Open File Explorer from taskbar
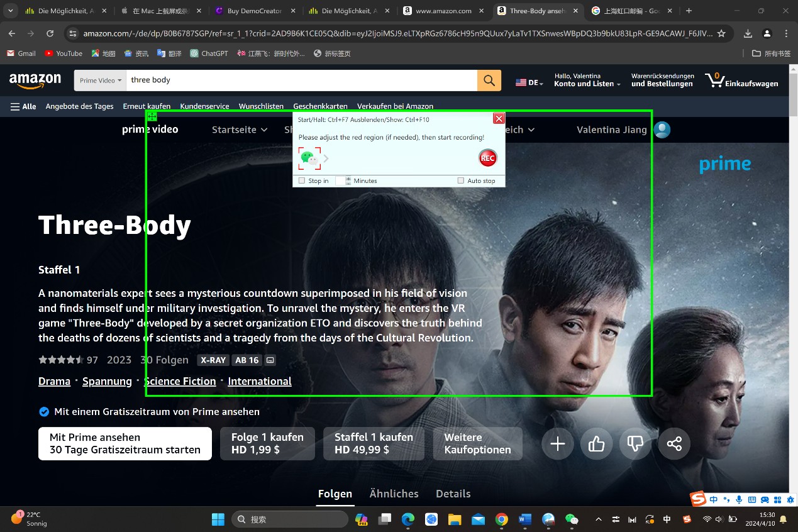 pyautogui.click(x=455, y=519)
